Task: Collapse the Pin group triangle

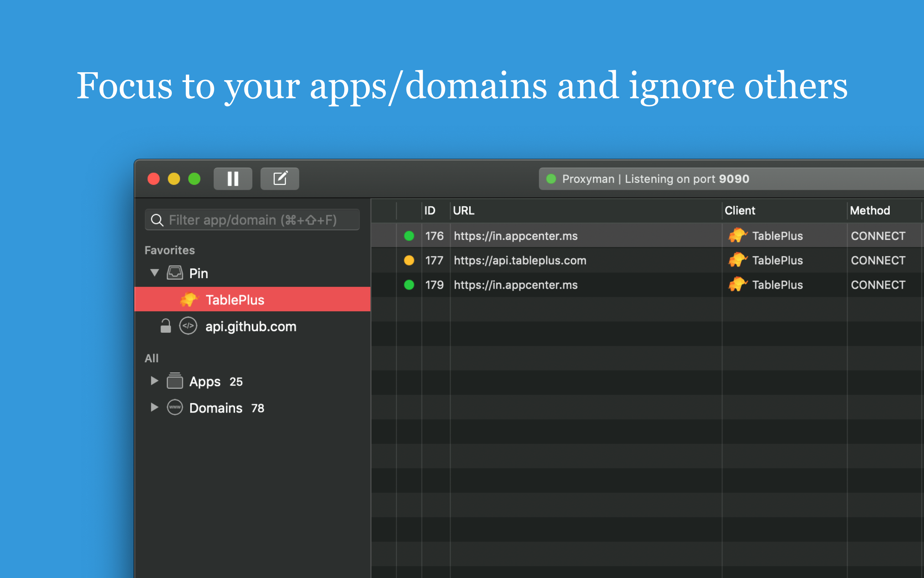Action: (x=154, y=273)
